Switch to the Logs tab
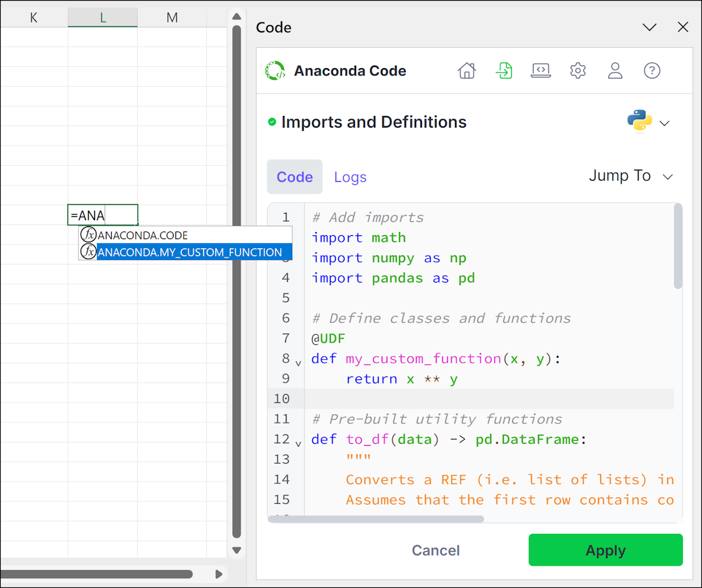 tap(350, 177)
